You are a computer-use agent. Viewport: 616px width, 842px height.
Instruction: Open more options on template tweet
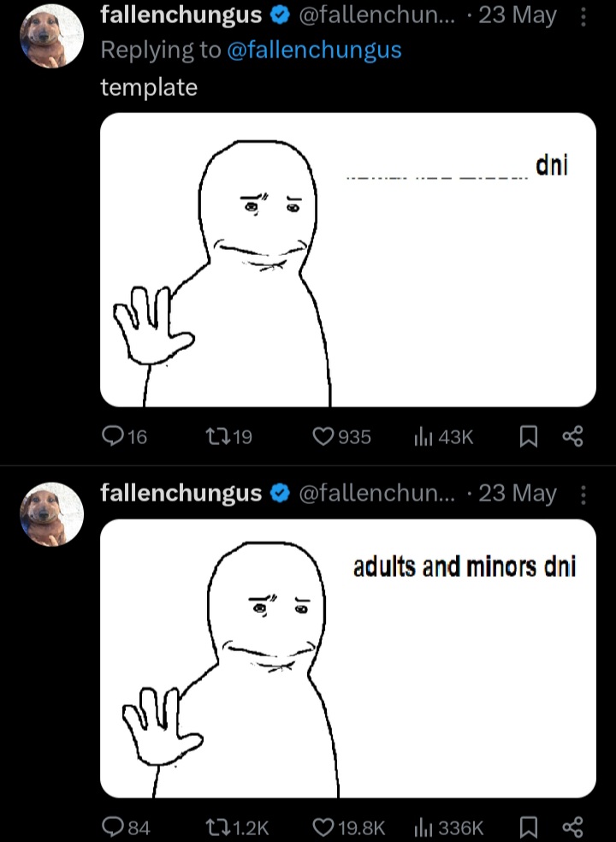coord(583,16)
